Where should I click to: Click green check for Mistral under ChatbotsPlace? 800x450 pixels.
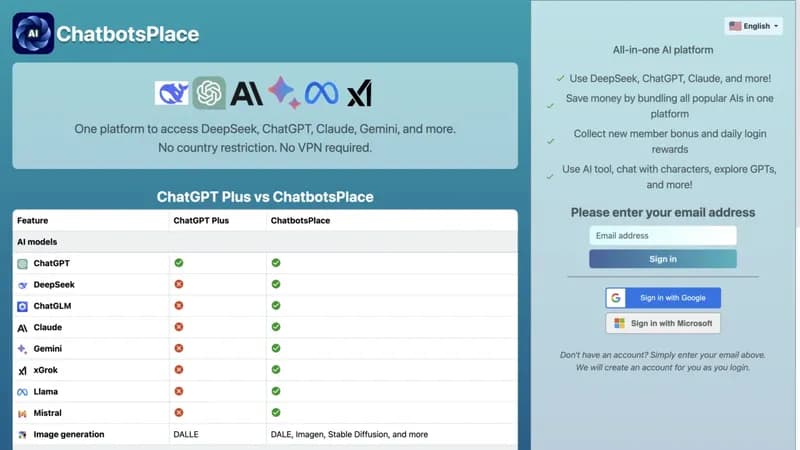coord(276,412)
